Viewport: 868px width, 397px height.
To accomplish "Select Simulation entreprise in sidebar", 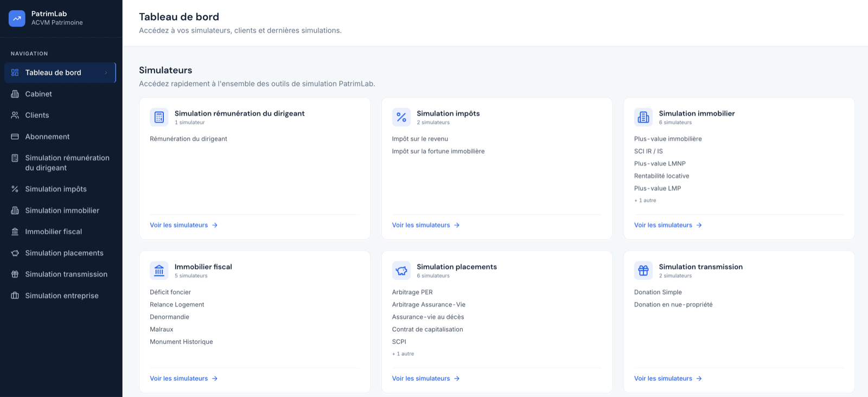I will [60, 296].
